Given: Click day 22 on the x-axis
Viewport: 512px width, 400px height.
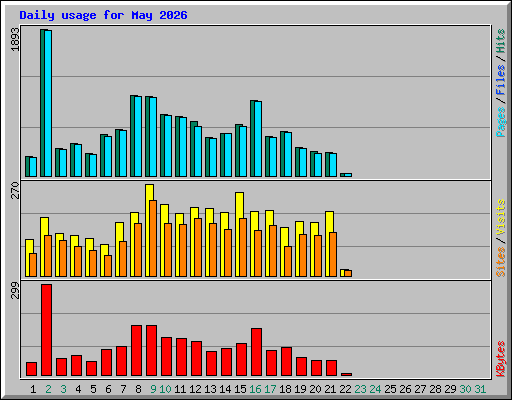Looking at the screenshot, I should pyautogui.click(x=345, y=389).
